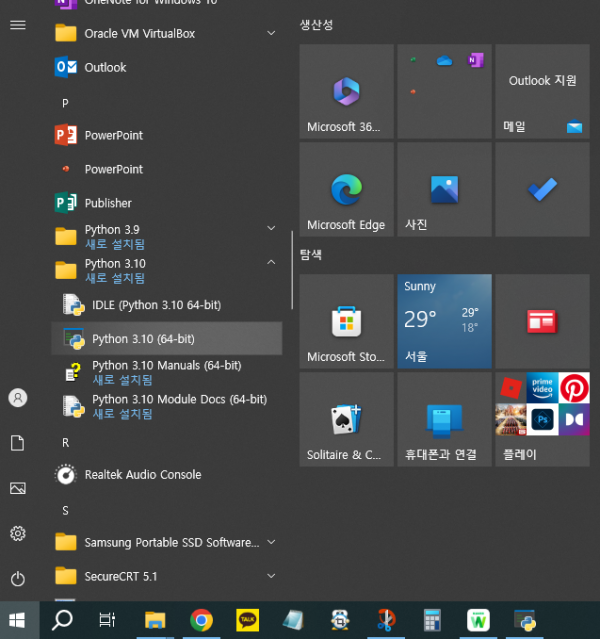600x639 pixels.
Task: Open the Power options button
Action: point(18,579)
